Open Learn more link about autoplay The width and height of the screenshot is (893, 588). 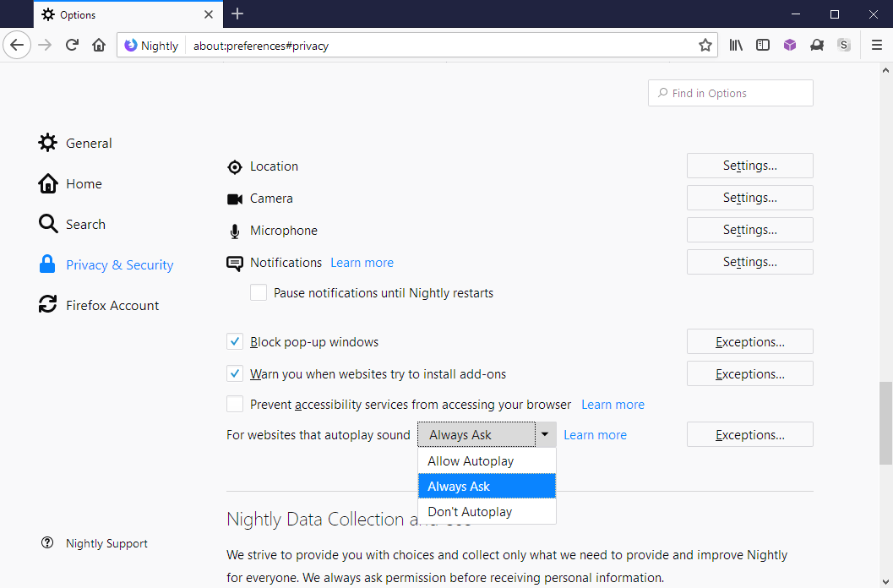click(595, 435)
